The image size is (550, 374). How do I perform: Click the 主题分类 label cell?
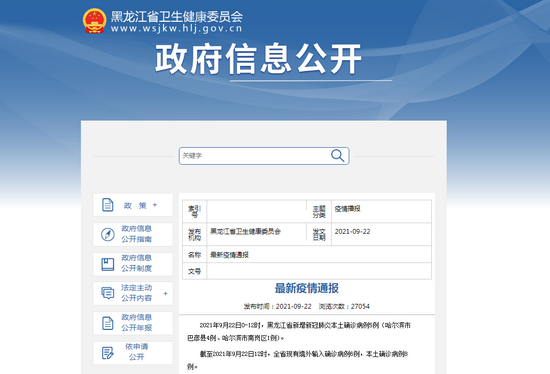pyautogui.click(x=319, y=211)
